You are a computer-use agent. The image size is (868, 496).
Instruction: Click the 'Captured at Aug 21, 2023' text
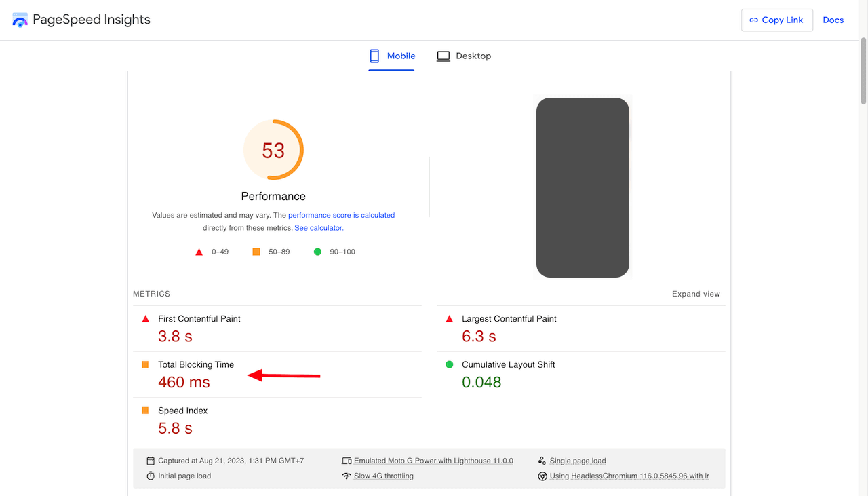tap(231, 461)
